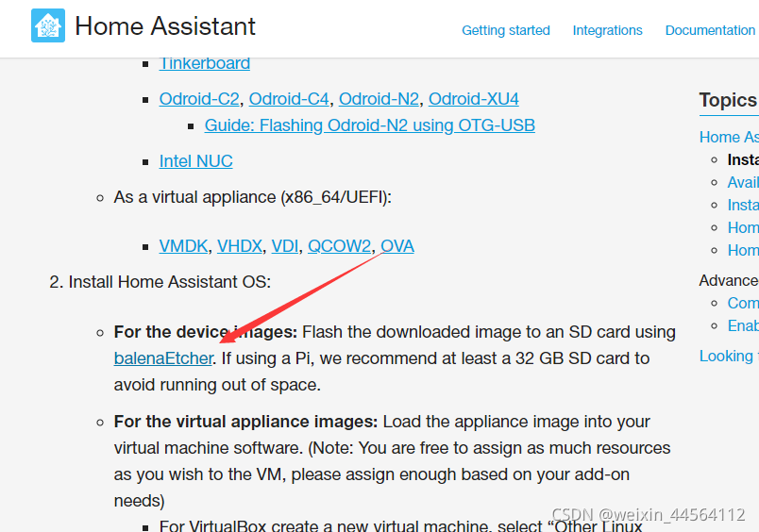Download the Odroid-C2 image
Image resolution: width=759 pixels, height=532 pixels.
[199, 99]
